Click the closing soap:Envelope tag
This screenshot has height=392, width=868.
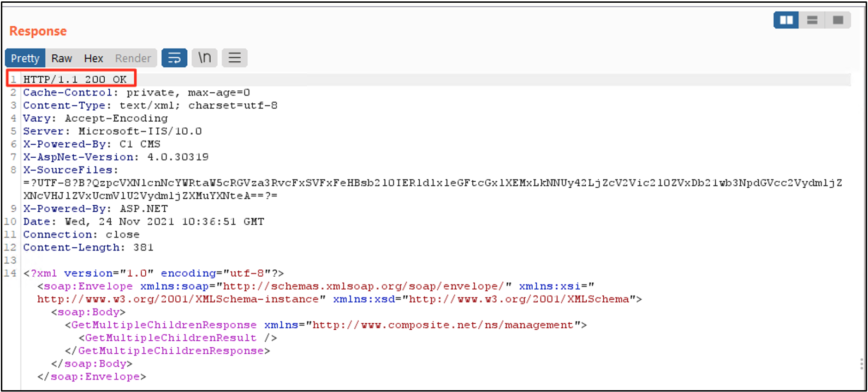(92, 376)
